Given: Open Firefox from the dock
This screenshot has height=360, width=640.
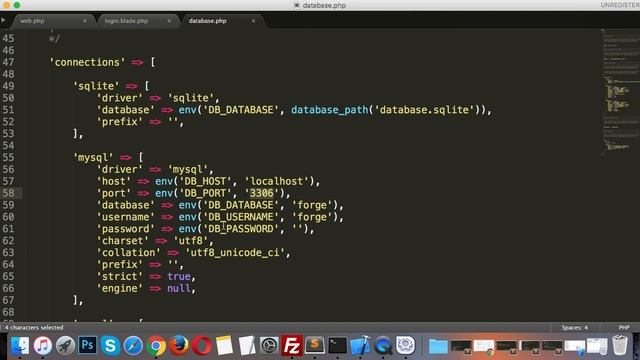Looking at the screenshot, I should 179,346.
